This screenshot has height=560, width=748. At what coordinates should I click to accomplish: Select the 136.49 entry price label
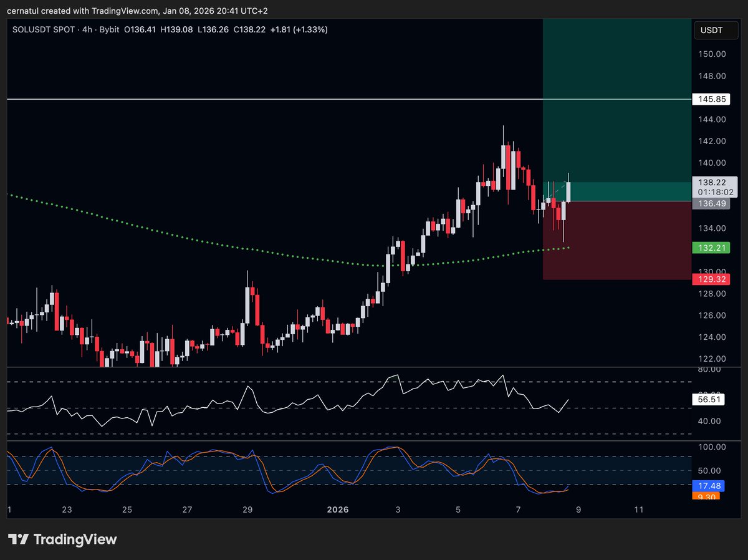tap(711, 204)
